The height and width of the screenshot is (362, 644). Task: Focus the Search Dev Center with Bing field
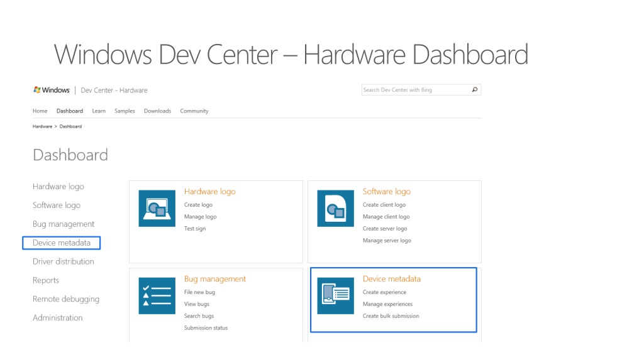421,89
